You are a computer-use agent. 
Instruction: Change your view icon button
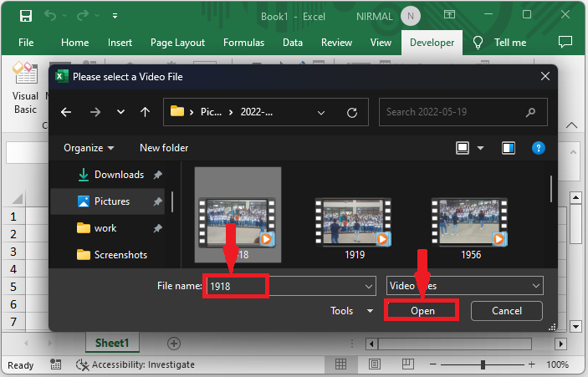463,148
